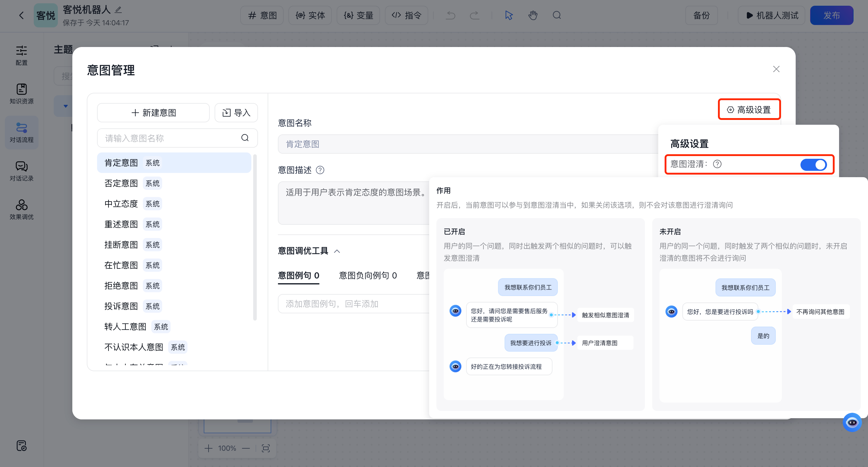Collapse the 意图调优工具 section
This screenshot has height=467, width=868.
[337, 251]
